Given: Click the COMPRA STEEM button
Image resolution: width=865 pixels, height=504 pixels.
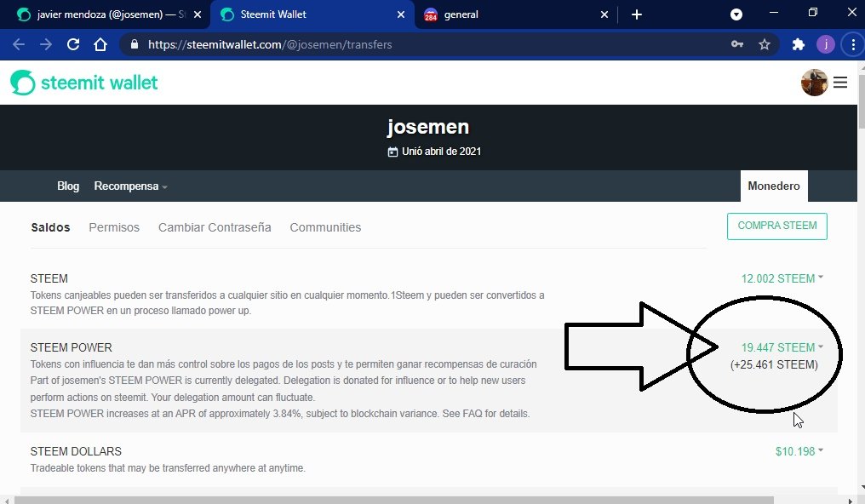Looking at the screenshot, I should tap(776, 226).
